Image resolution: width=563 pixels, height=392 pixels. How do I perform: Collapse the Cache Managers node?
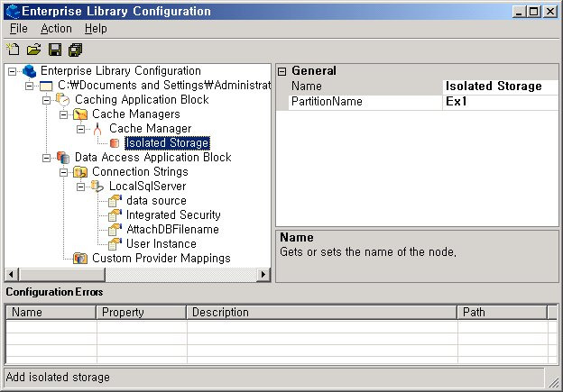[x=63, y=114]
